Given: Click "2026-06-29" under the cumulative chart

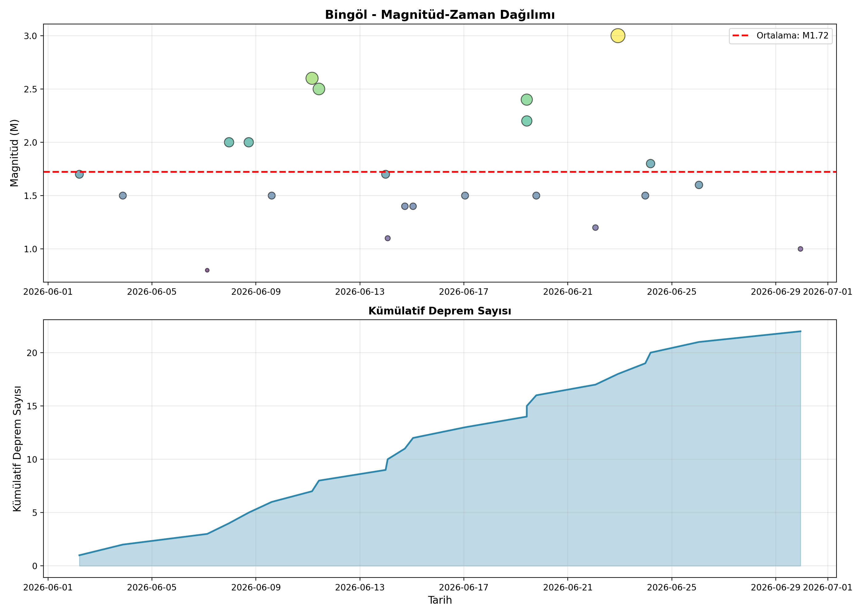Looking at the screenshot, I should [x=775, y=588].
